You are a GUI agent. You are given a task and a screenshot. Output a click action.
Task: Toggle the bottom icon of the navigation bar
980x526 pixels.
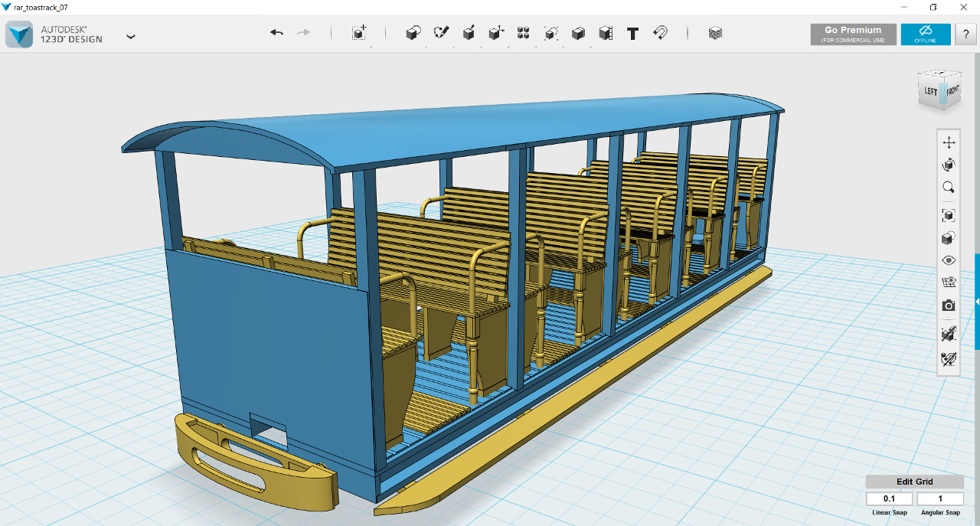[949, 358]
